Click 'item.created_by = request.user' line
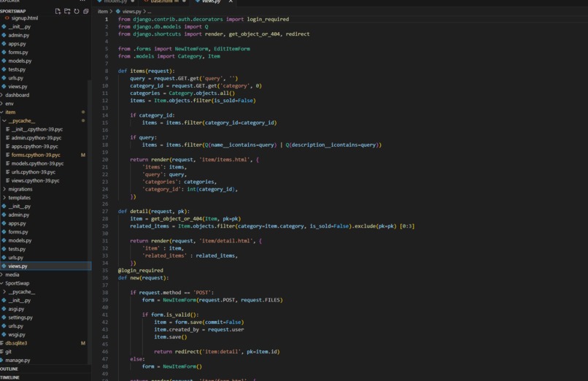Image resolution: width=588 pixels, height=381 pixels. (x=198, y=330)
